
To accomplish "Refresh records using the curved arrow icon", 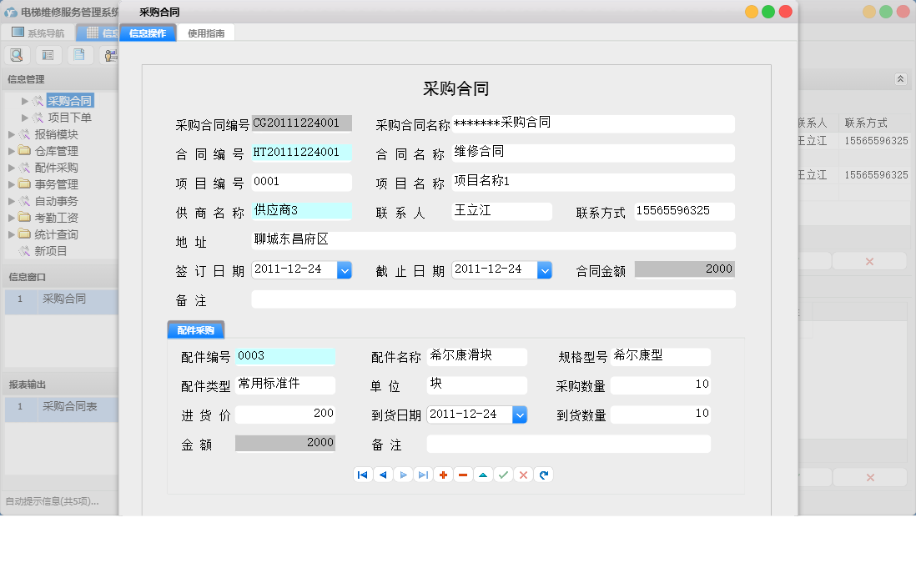I will click(x=543, y=475).
